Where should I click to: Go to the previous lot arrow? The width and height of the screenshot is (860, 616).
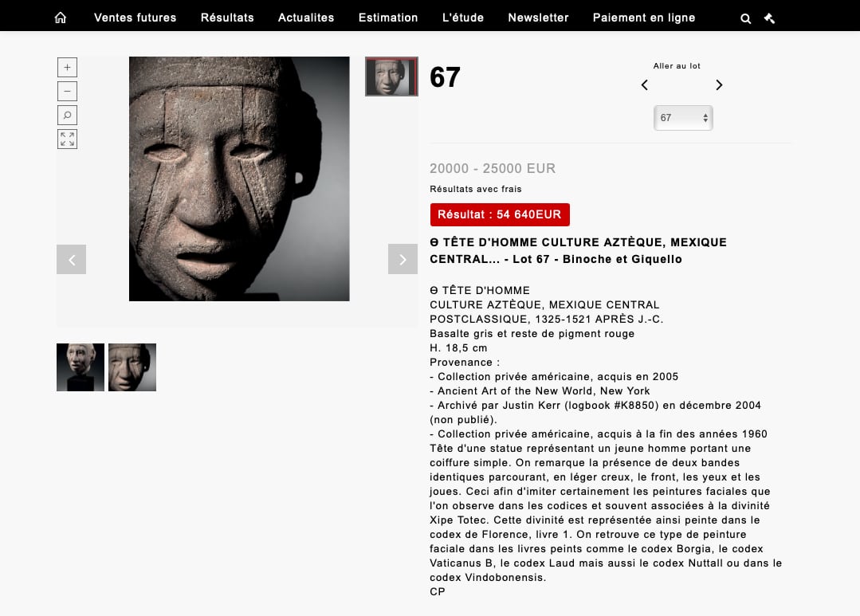coord(645,85)
